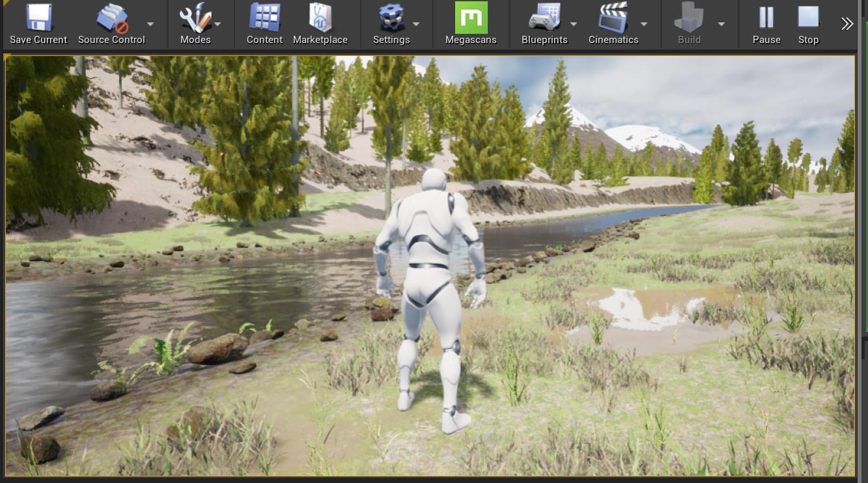Open the Modes tools

[x=195, y=24]
